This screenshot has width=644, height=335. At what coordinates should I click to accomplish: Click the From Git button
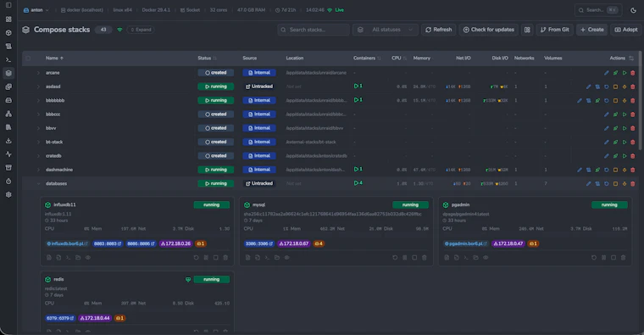click(554, 30)
